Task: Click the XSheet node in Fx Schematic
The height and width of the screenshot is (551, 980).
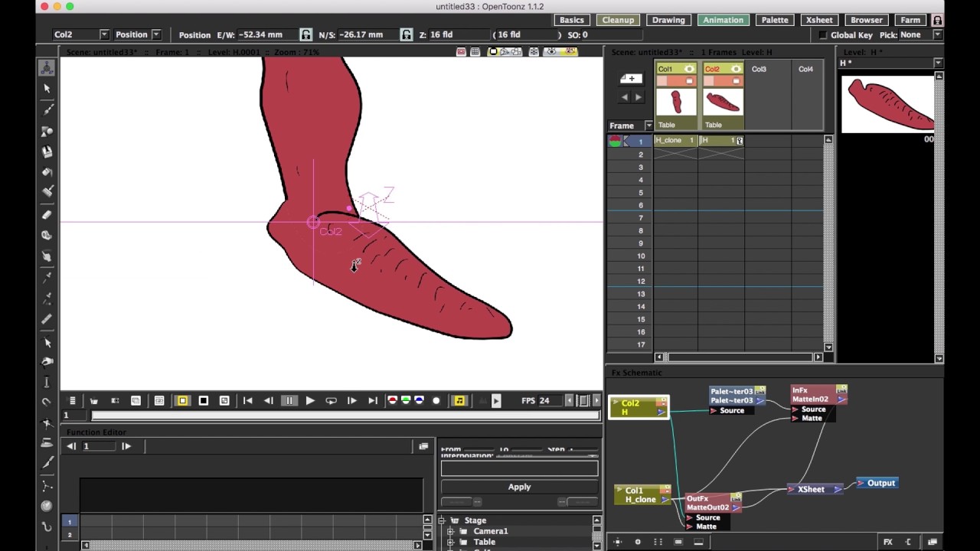Action: point(815,489)
